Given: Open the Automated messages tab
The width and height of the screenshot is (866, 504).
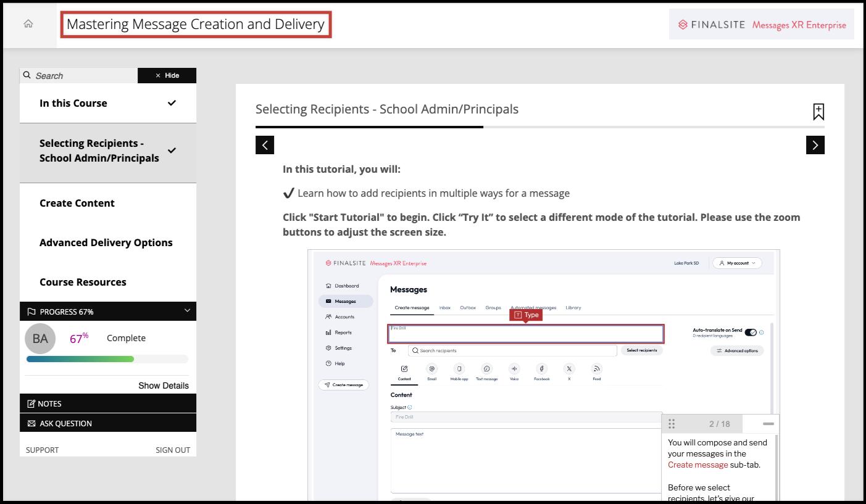Looking at the screenshot, I should click(x=533, y=307).
